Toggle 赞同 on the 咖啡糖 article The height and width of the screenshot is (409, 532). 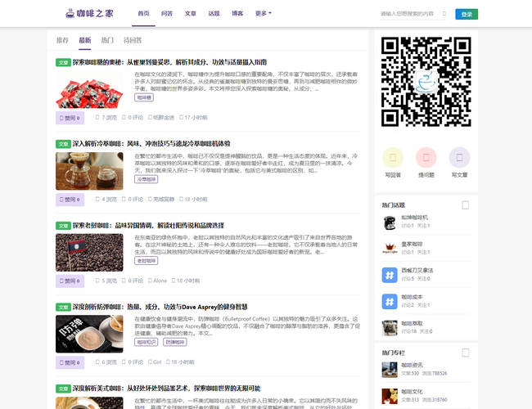[x=70, y=118]
